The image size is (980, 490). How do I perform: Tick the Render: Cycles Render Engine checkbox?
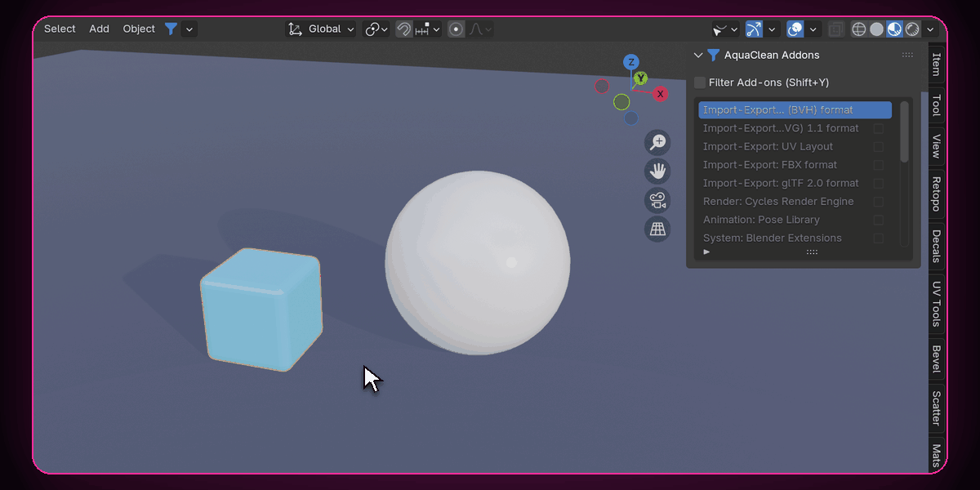(x=879, y=202)
